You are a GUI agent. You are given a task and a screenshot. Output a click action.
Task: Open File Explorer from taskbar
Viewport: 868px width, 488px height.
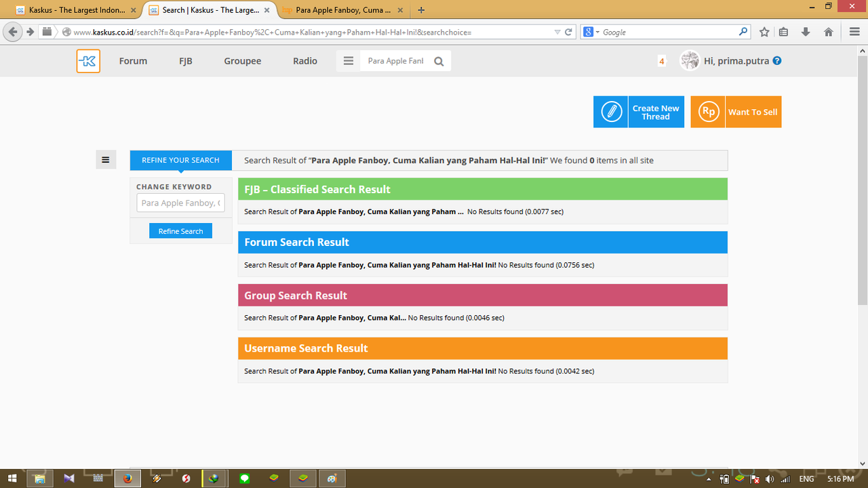[x=40, y=479]
